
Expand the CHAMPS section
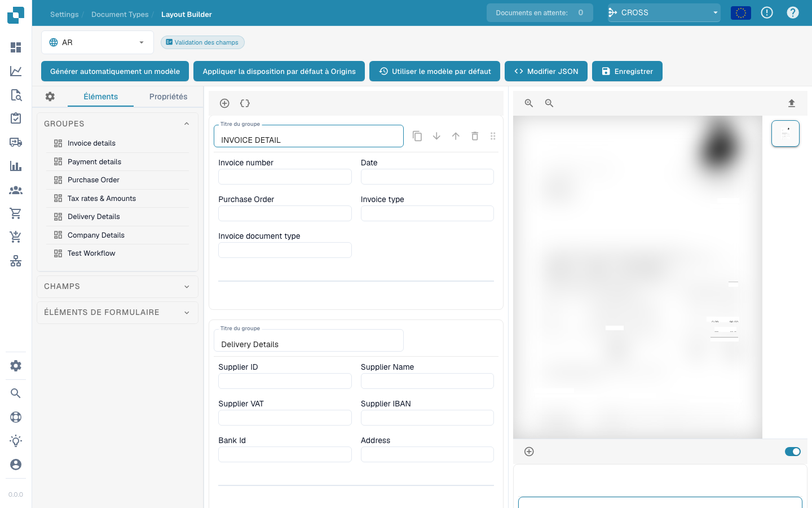(187, 287)
